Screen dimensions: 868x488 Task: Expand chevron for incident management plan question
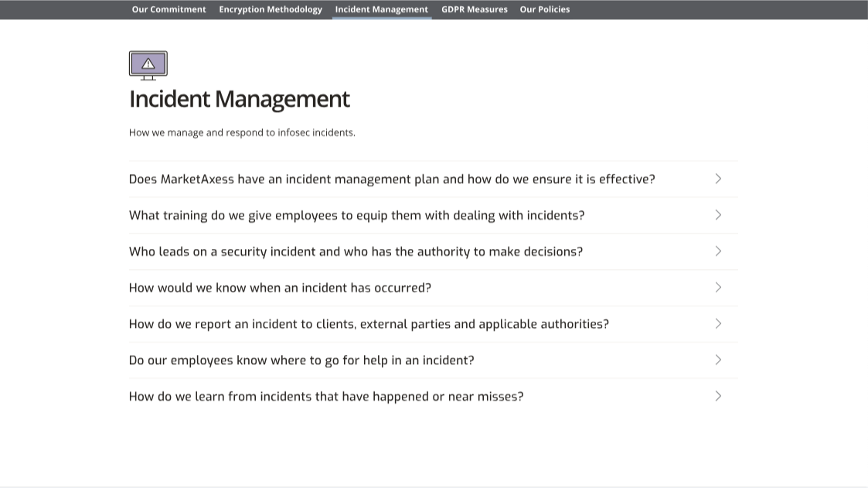[718, 179]
